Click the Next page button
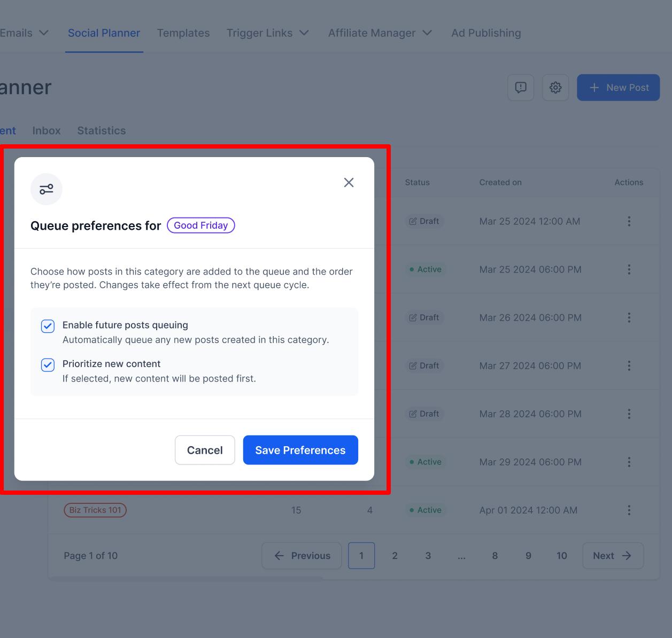This screenshot has height=638, width=672. coord(613,556)
